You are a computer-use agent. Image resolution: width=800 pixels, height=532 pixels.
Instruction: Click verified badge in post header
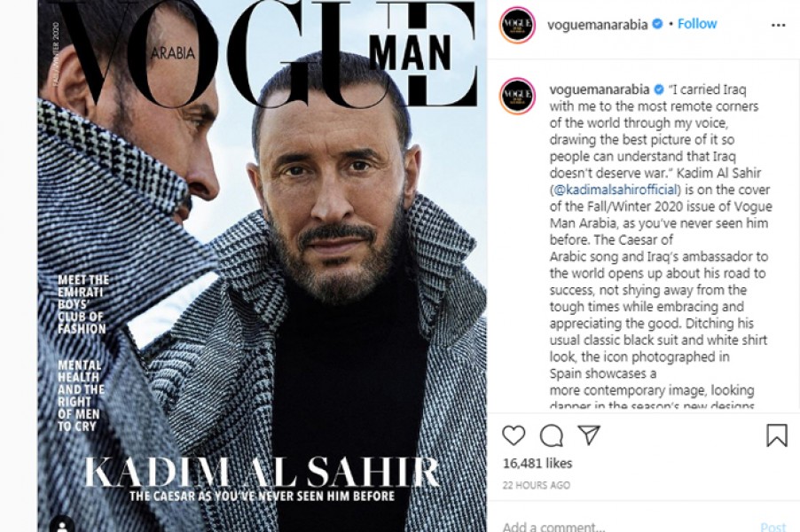pos(658,24)
